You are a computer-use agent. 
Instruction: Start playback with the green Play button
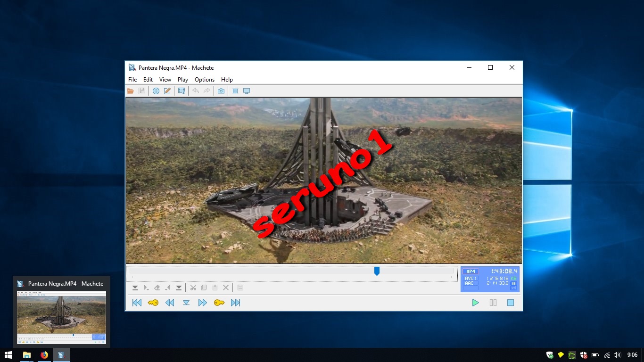475,303
